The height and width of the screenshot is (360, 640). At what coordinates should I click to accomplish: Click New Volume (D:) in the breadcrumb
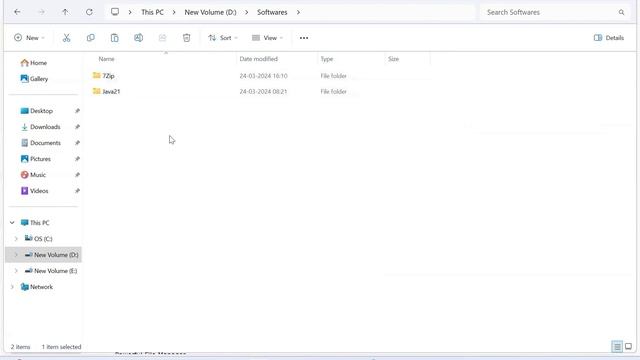click(210, 12)
